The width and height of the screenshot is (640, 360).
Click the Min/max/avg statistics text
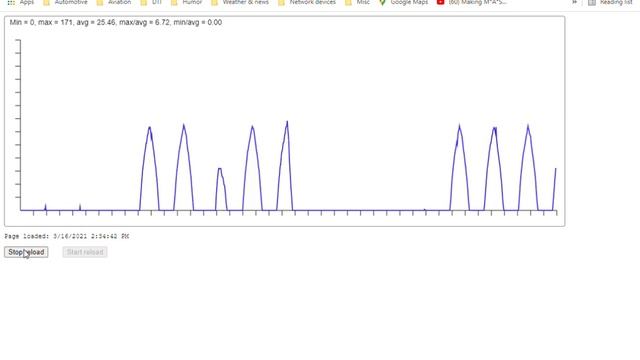click(116, 22)
